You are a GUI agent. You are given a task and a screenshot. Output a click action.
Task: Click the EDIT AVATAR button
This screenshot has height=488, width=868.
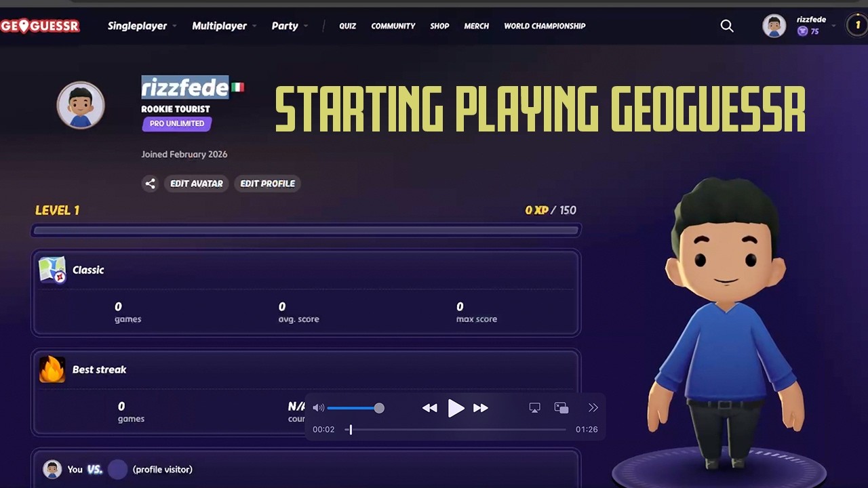tap(196, 184)
